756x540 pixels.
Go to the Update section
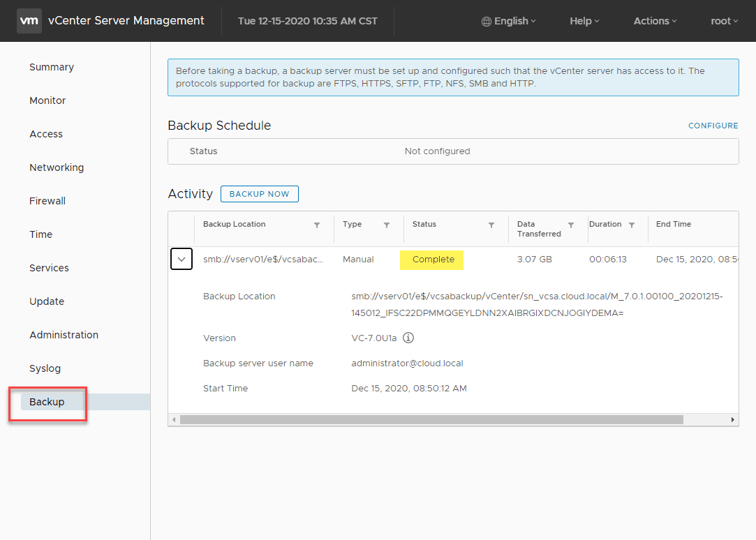pyautogui.click(x=46, y=301)
